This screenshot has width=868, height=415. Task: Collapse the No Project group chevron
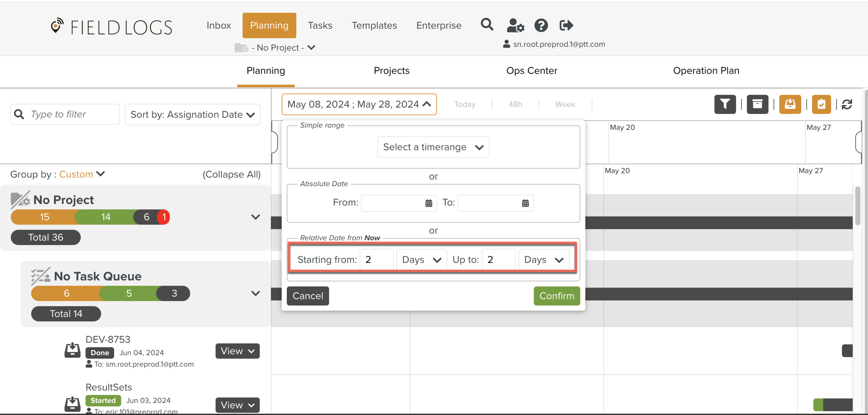(256, 217)
